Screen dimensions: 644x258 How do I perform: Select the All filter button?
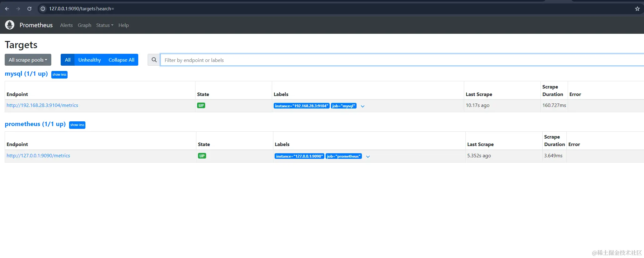coord(68,60)
